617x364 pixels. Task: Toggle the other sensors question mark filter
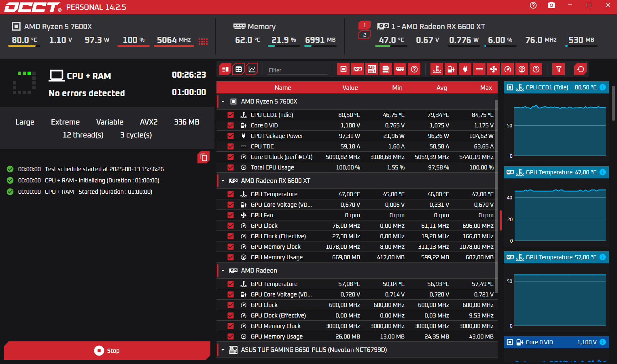[536, 69]
